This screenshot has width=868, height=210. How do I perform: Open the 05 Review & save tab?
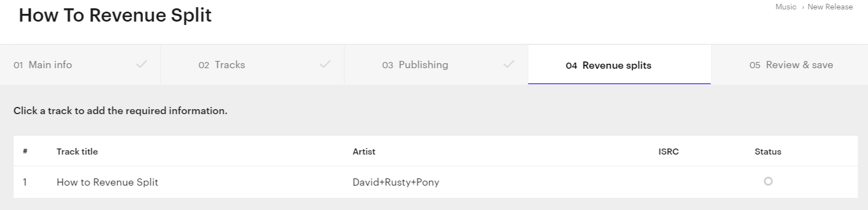[x=789, y=65]
